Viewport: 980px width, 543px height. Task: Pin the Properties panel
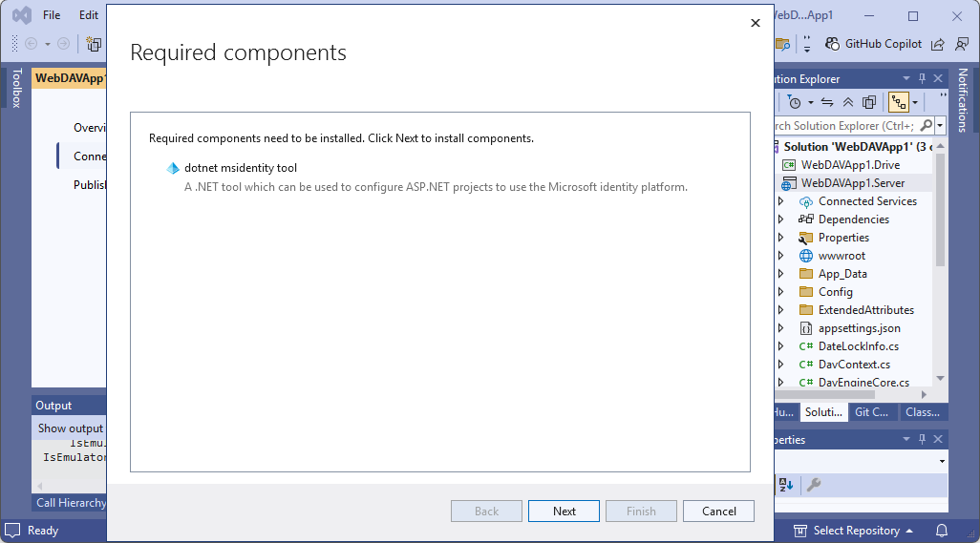tap(922, 439)
